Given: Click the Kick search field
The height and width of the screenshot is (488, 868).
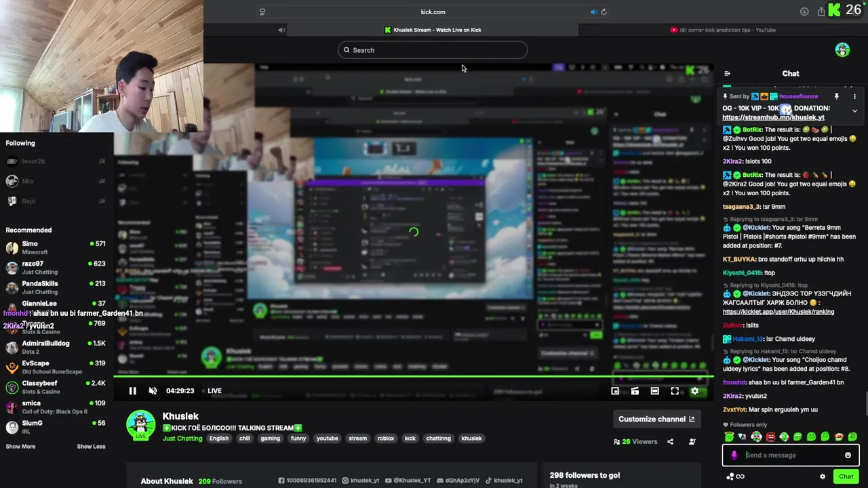Looking at the screenshot, I should click(433, 50).
